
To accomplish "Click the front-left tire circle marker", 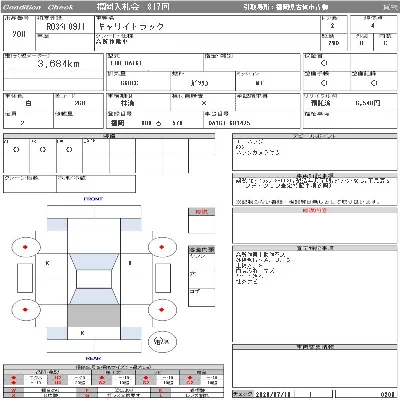I will coord(26,247).
